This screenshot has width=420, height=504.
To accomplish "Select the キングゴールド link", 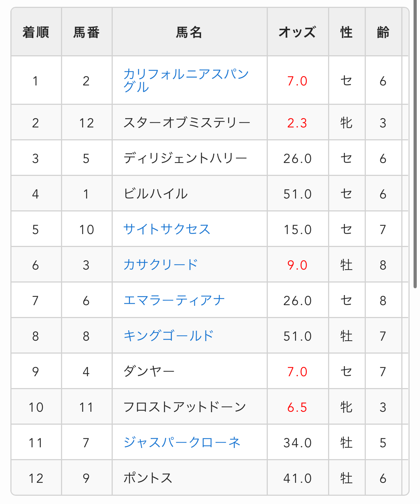I will coord(168,336).
